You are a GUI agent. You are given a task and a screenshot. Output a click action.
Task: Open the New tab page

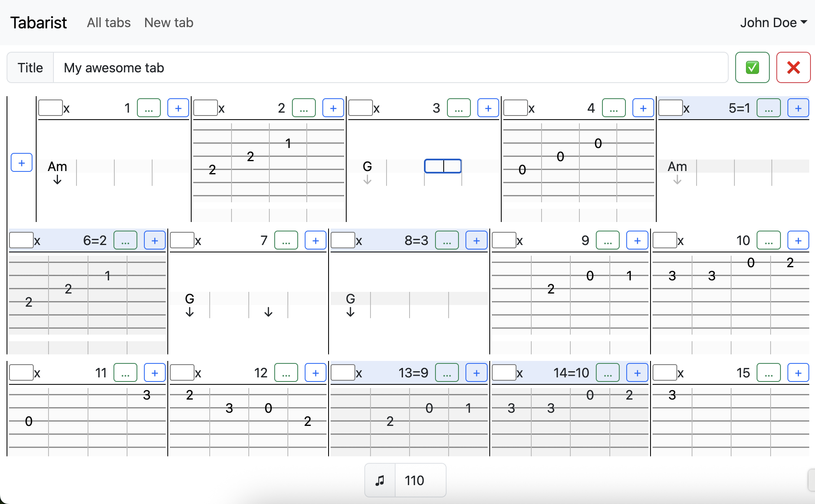tap(169, 23)
